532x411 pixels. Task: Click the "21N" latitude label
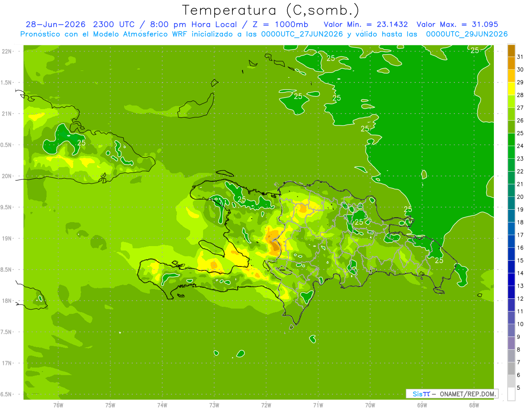tap(7, 114)
